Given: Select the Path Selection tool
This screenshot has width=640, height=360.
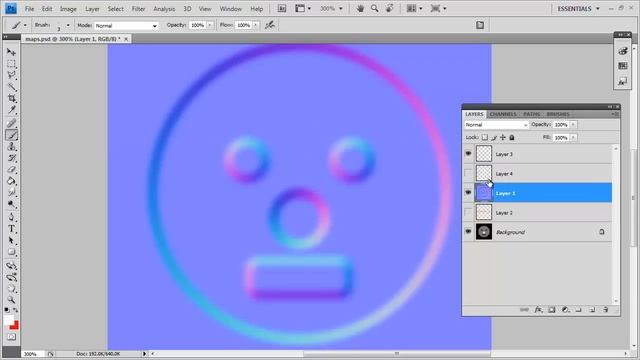Looking at the screenshot, I should 11,240.
